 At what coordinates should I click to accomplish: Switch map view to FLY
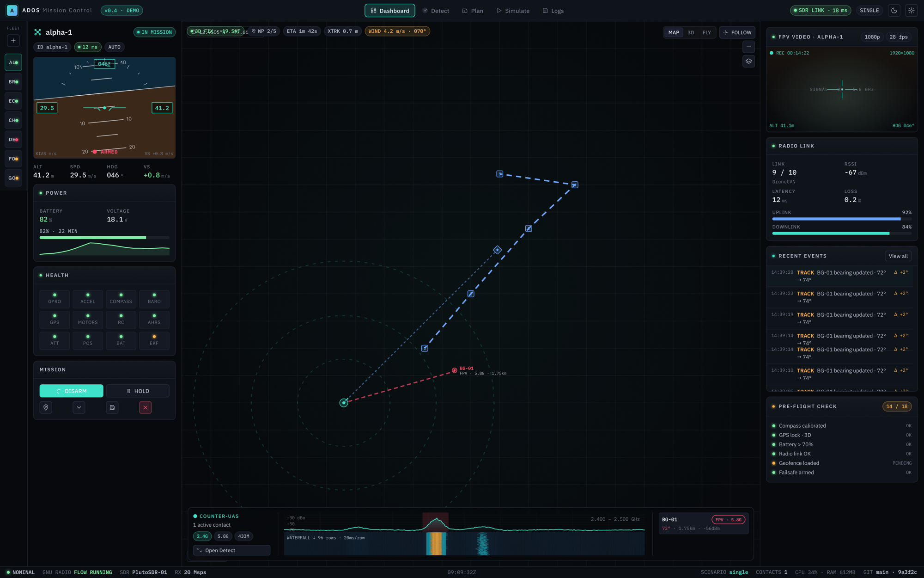(707, 32)
